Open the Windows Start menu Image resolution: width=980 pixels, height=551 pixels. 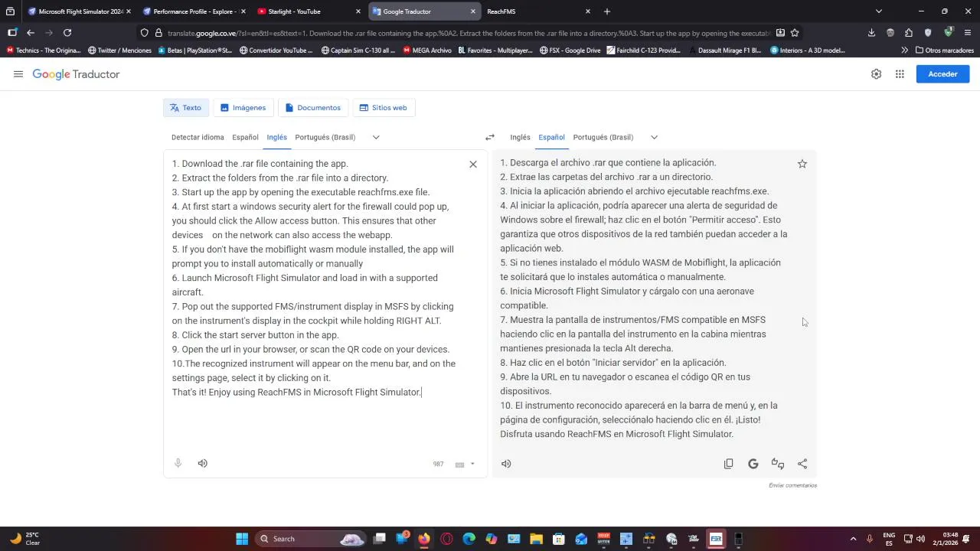pyautogui.click(x=242, y=539)
